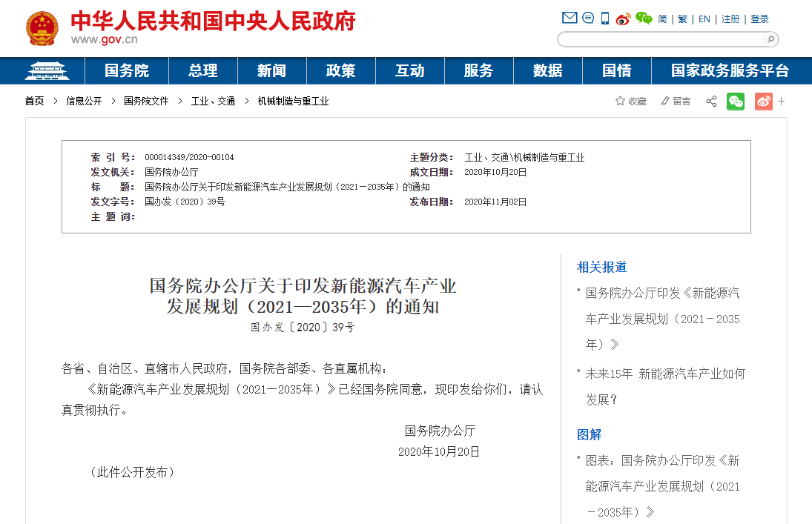Open article 未来15年 新能源汽车产业如何发展？
The width and height of the screenshot is (812, 524).
coord(665,387)
